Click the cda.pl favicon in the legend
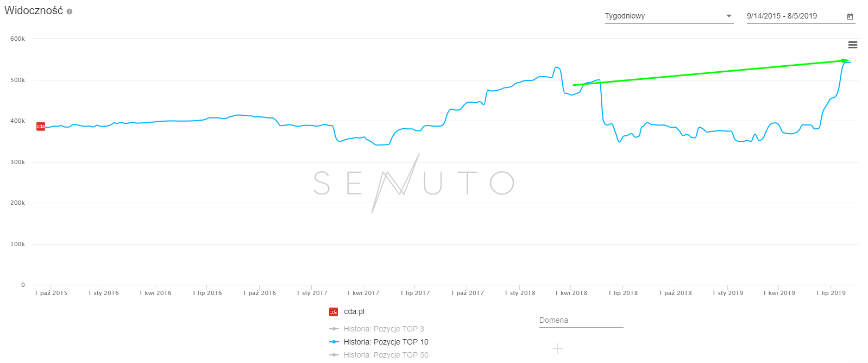Screen dimensions: 868x363 [334, 312]
